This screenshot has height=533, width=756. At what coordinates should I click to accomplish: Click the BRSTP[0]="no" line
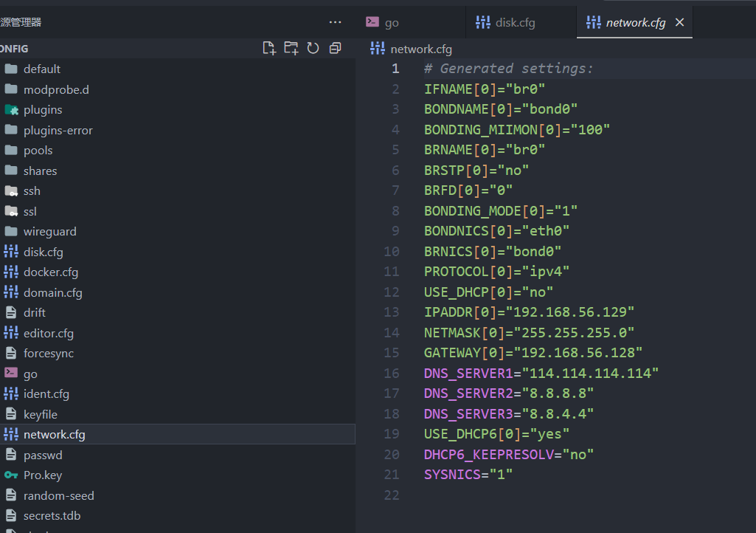point(476,171)
